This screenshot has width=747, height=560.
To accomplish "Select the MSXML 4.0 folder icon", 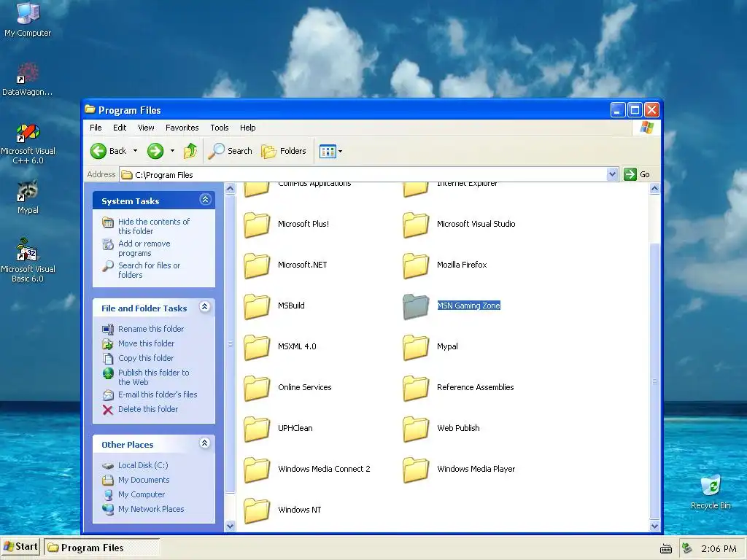I will click(257, 348).
